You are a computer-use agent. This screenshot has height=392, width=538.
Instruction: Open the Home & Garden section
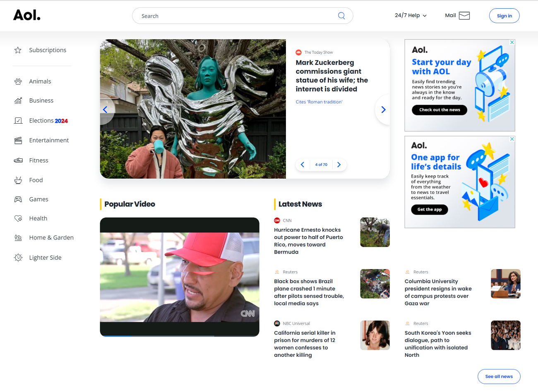click(x=51, y=237)
